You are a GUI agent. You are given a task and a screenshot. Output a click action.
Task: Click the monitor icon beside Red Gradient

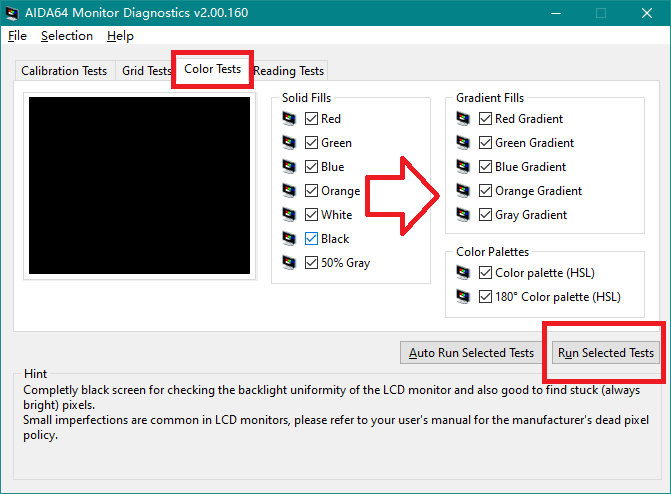pyautogui.click(x=464, y=119)
